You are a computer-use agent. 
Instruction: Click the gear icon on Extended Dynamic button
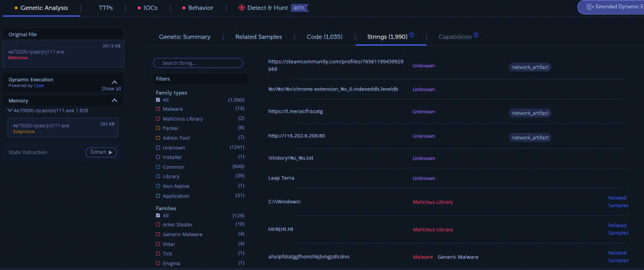coord(590,7)
